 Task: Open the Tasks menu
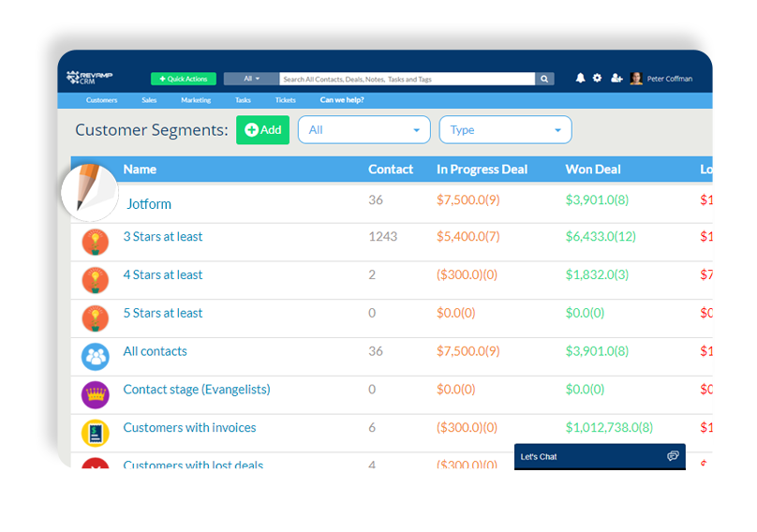pos(243,100)
